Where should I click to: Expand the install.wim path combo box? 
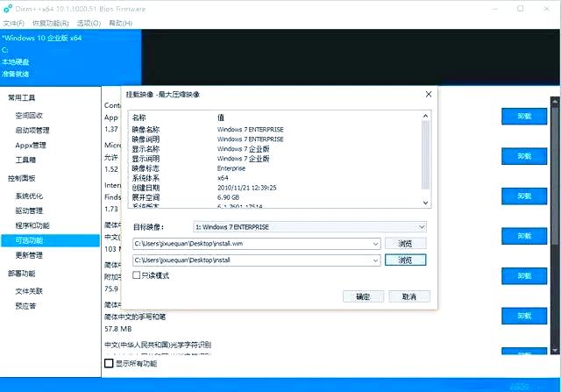point(375,244)
